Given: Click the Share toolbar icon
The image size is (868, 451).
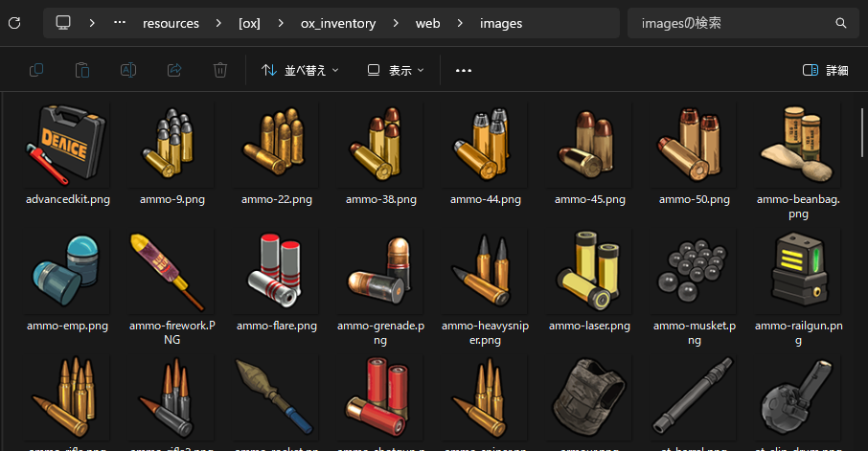Looking at the screenshot, I should point(174,70).
